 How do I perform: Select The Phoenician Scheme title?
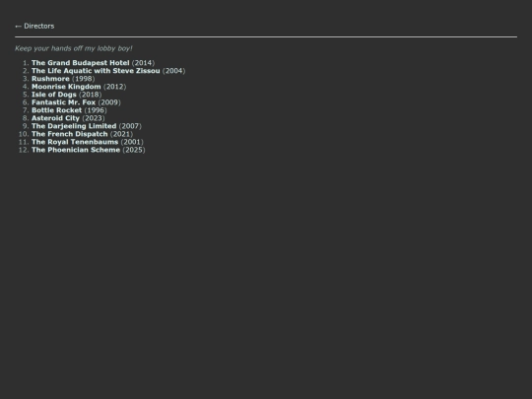pyautogui.click(x=76, y=150)
